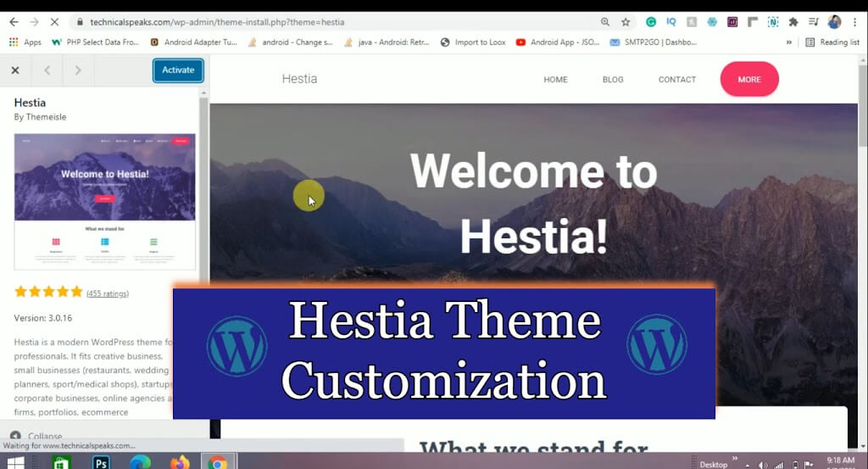Open the java - Android: Retr... bookmark
The image size is (868, 469).
pos(387,42)
